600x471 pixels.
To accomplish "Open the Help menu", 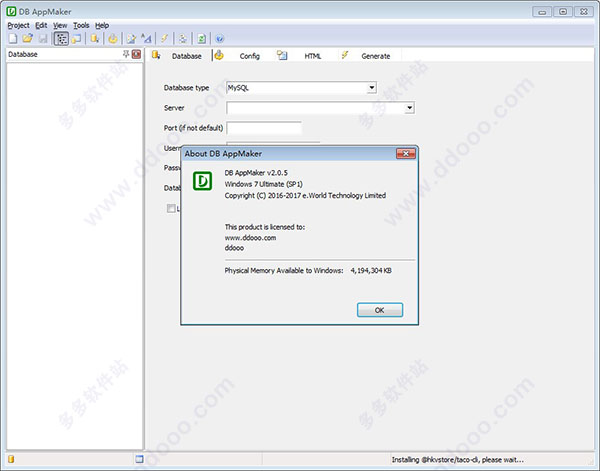I will pyautogui.click(x=102, y=25).
